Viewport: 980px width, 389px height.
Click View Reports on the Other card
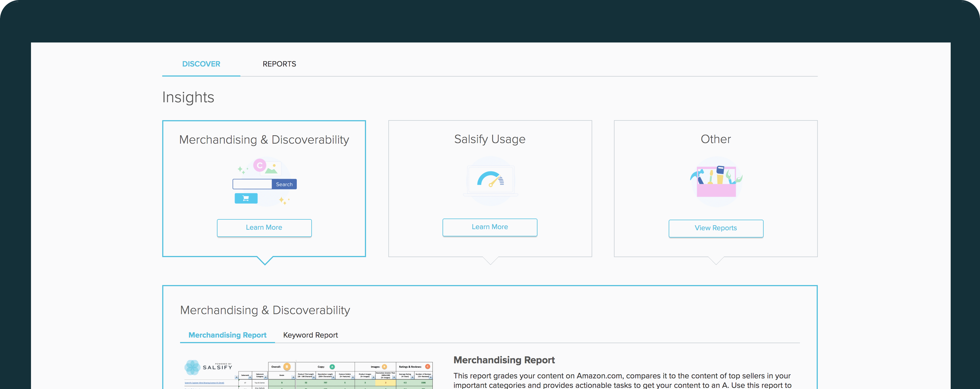coord(715,228)
